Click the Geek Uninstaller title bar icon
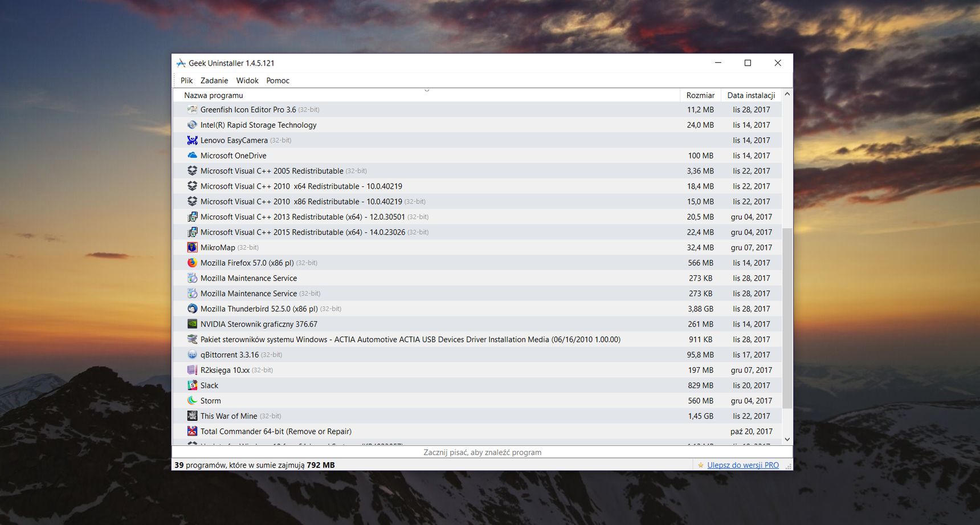 pyautogui.click(x=181, y=63)
